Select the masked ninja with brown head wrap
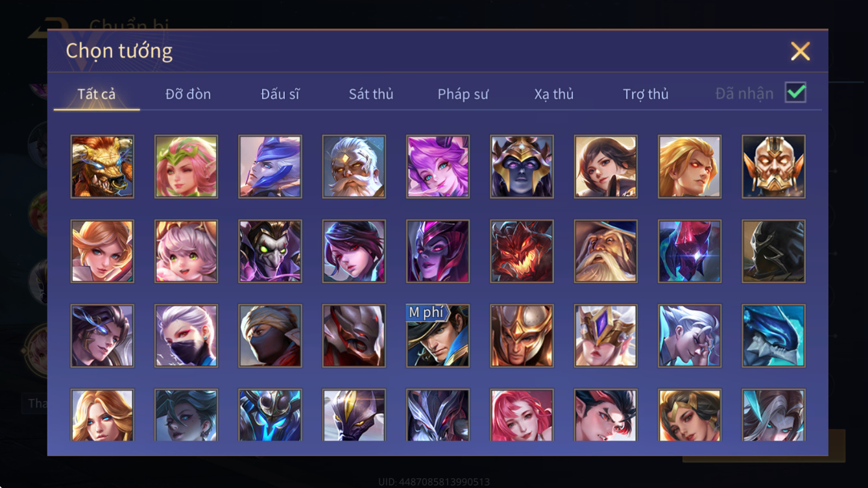 270,336
